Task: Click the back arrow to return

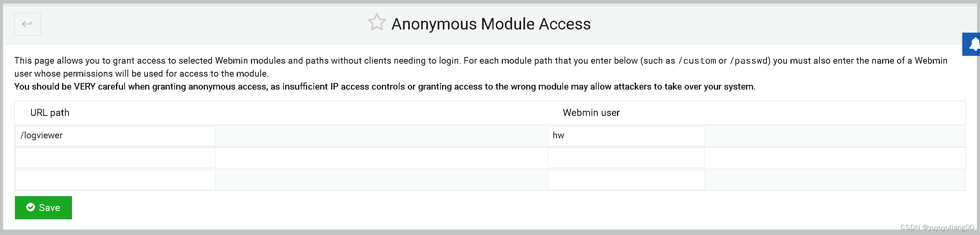Action: (27, 24)
